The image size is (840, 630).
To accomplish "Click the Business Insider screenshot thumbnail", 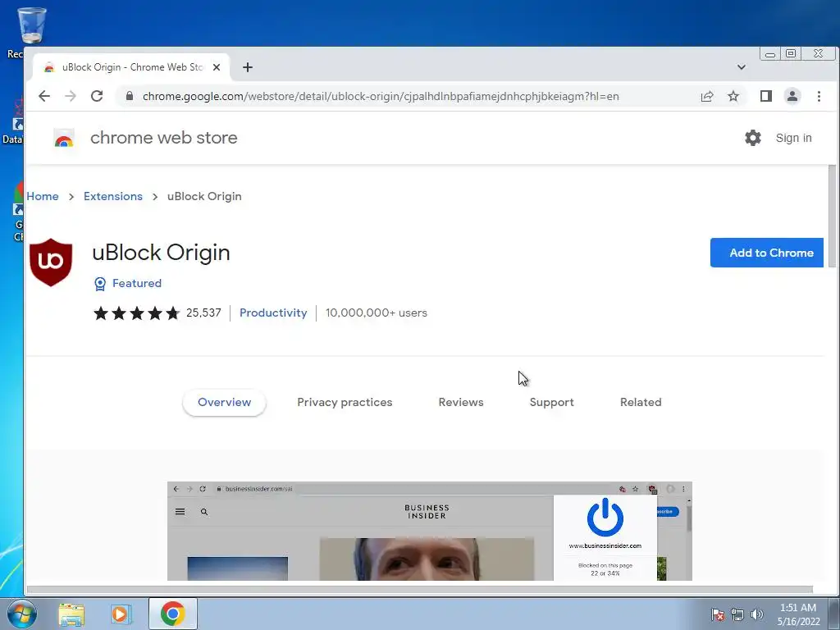I will click(x=430, y=531).
